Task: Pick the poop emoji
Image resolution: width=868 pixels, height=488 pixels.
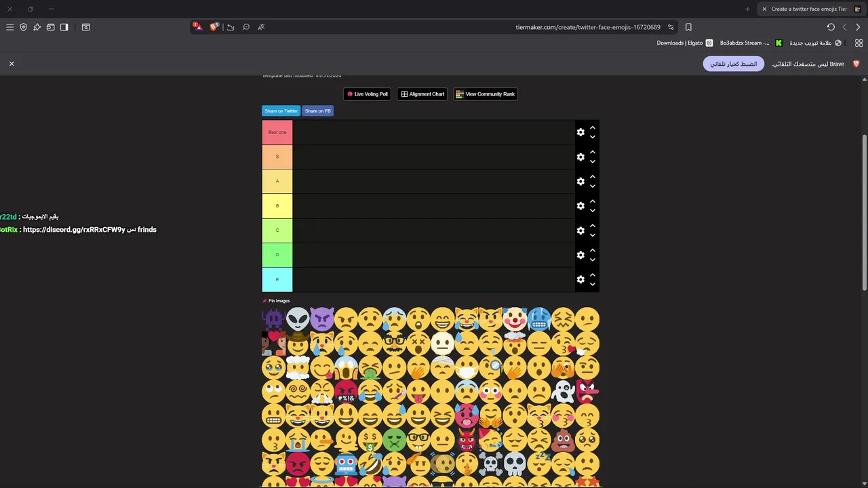Action: [564, 440]
